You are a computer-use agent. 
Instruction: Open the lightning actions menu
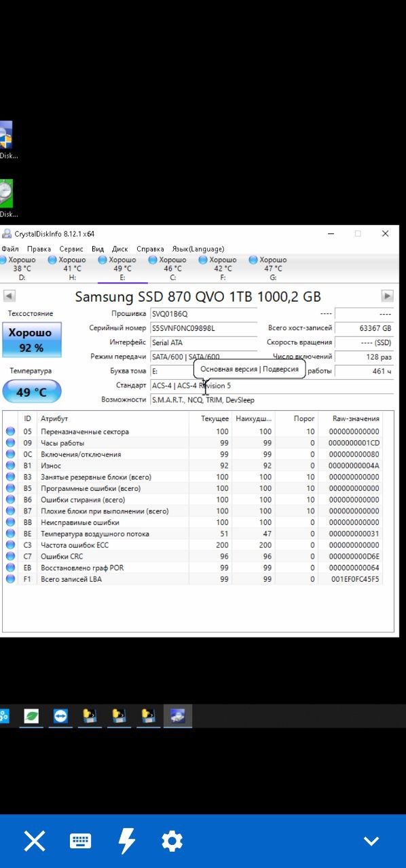pyautogui.click(x=126, y=841)
